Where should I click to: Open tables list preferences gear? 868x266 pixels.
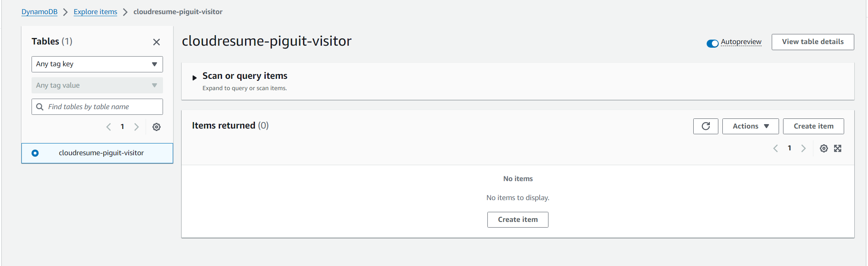coord(157,127)
